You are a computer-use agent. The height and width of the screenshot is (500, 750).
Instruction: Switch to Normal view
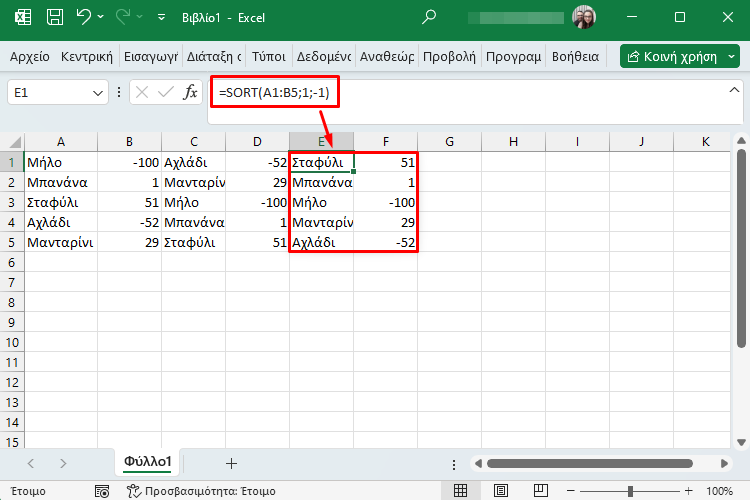tap(460, 490)
